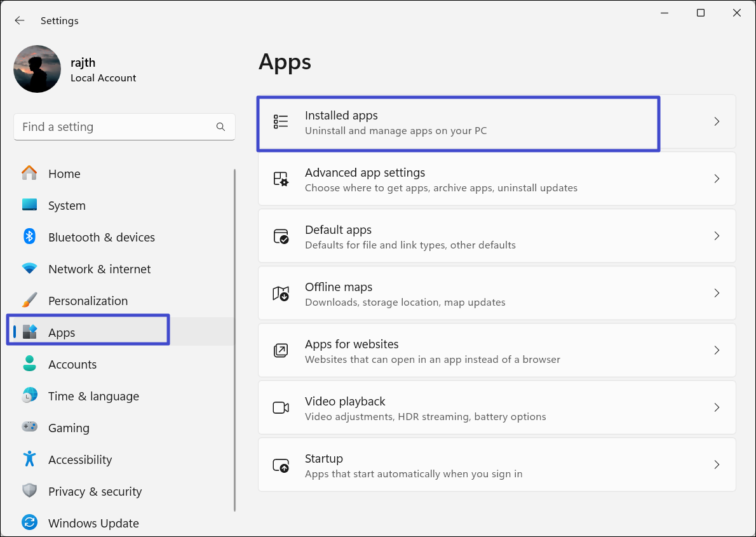Open Default apps via right chevron
This screenshot has width=756, height=537.
click(x=717, y=236)
